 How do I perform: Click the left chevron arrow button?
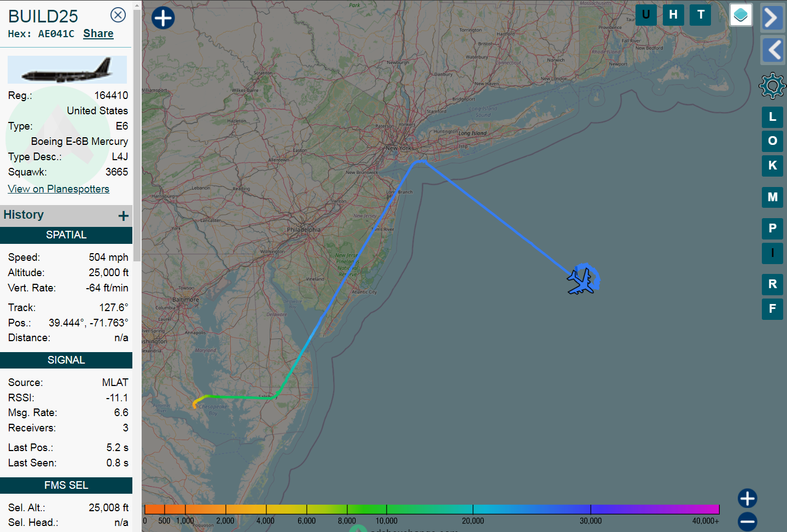[x=772, y=50]
